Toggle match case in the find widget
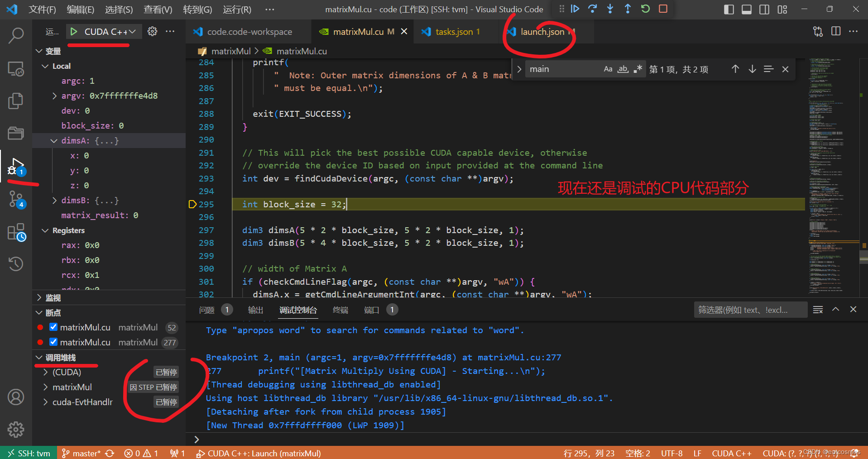The width and height of the screenshot is (868, 459). [608, 69]
